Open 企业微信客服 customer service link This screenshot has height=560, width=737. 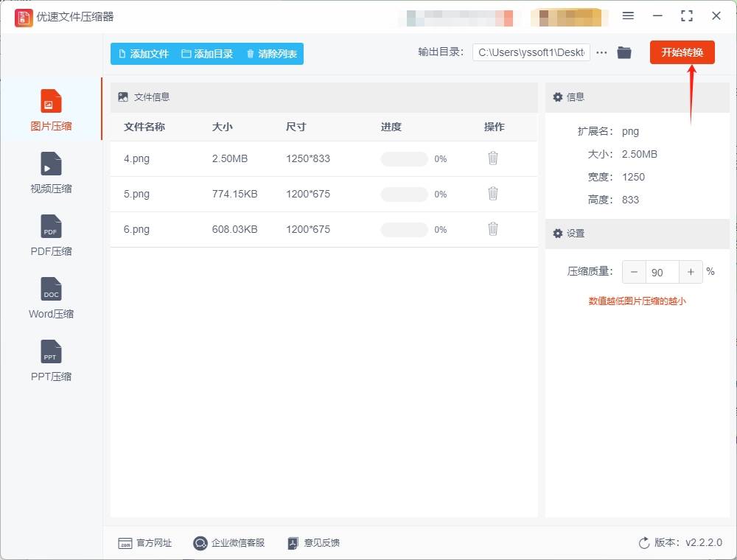coord(229,542)
